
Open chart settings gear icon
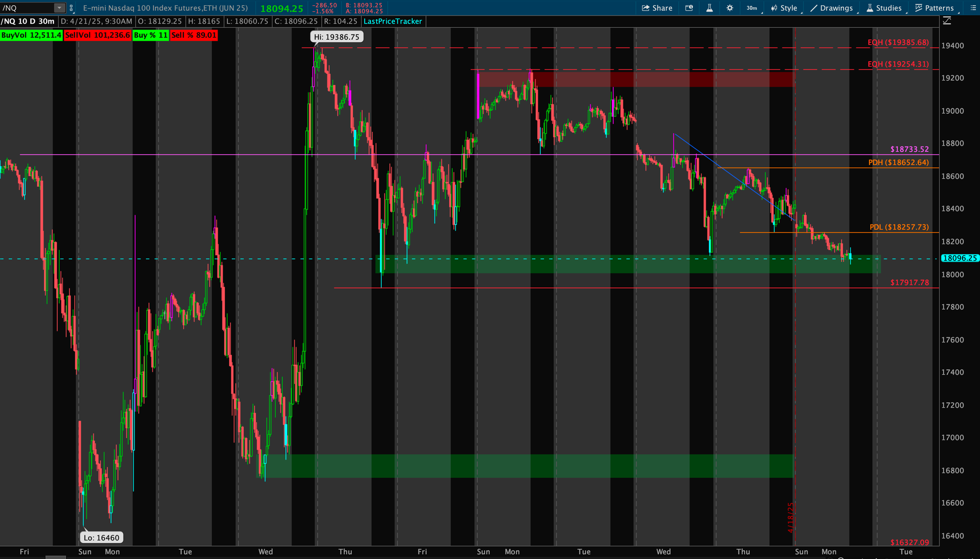(x=730, y=8)
